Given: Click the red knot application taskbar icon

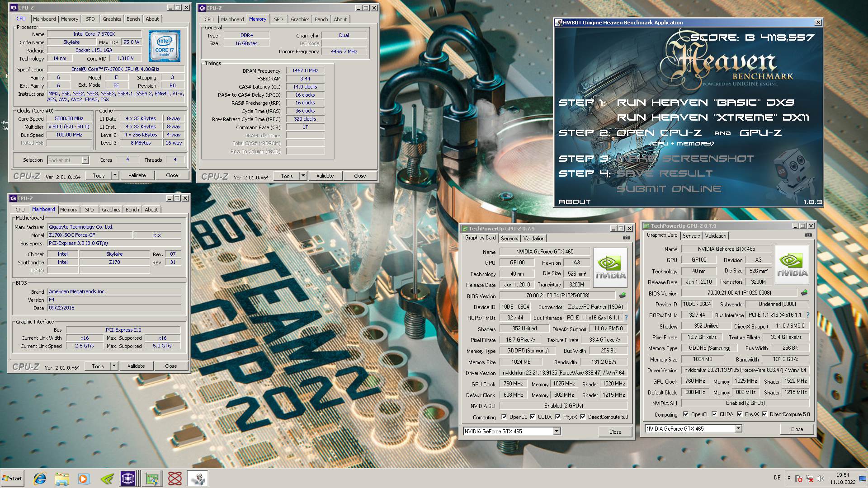Looking at the screenshot, I should [x=175, y=479].
